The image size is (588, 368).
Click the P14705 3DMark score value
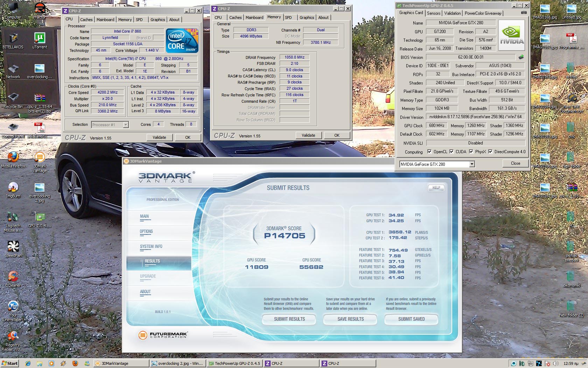tap(285, 236)
